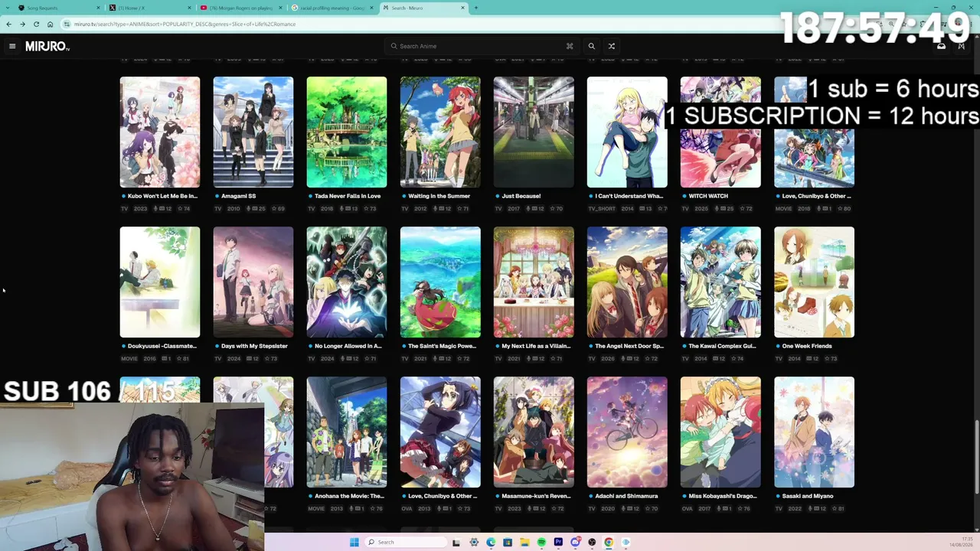Image resolution: width=980 pixels, height=551 pixels.
Task: Launch Microsoft Edge from taskbar
Action: tap(491, 543)
